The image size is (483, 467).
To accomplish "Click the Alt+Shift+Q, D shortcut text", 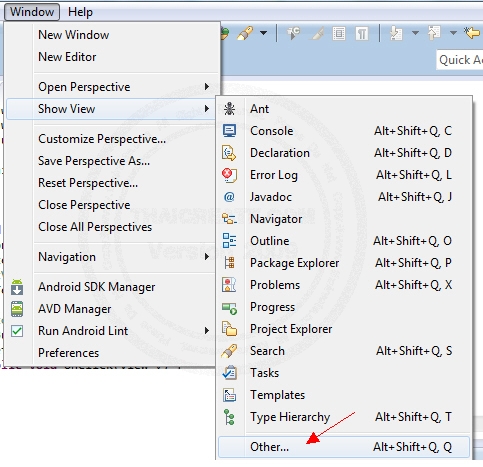I will 413,153.
